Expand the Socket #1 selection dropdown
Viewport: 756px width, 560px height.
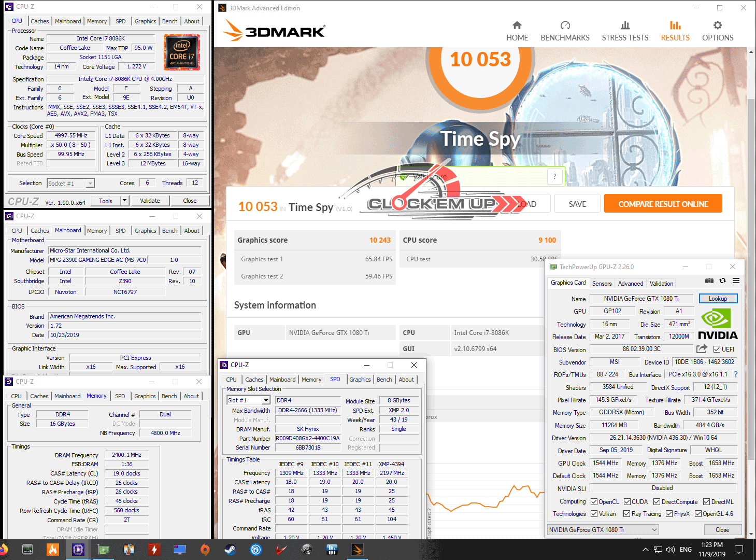click(90, 184)
